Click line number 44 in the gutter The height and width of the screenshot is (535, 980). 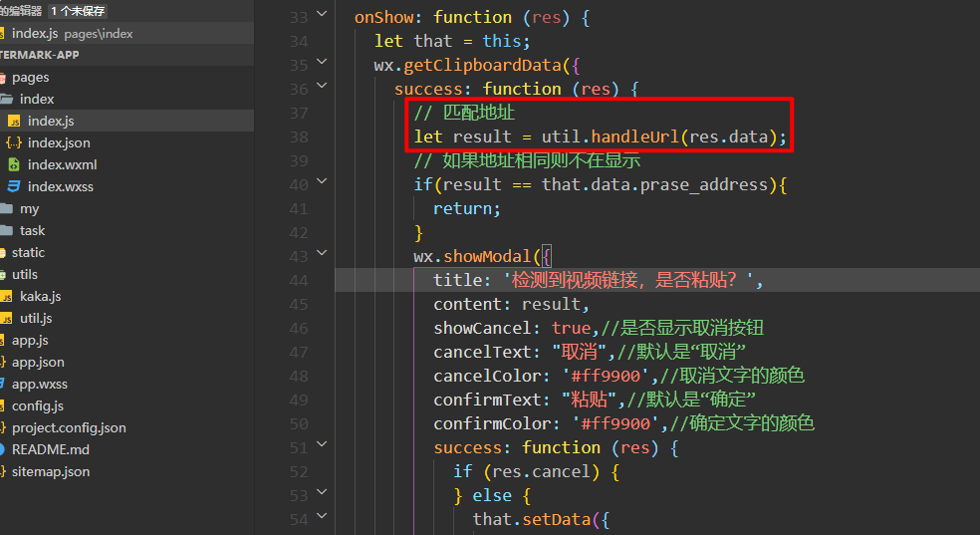point(298,281)
